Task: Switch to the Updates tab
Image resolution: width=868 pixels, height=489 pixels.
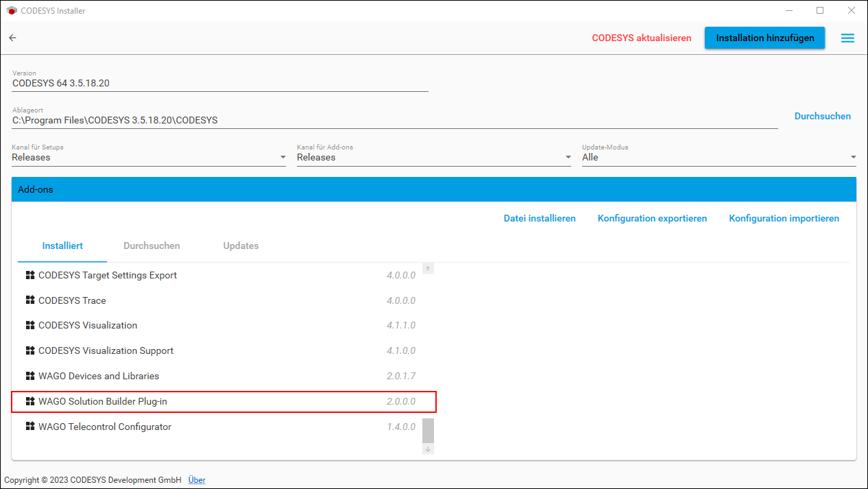Action: (x=241, y=246)
